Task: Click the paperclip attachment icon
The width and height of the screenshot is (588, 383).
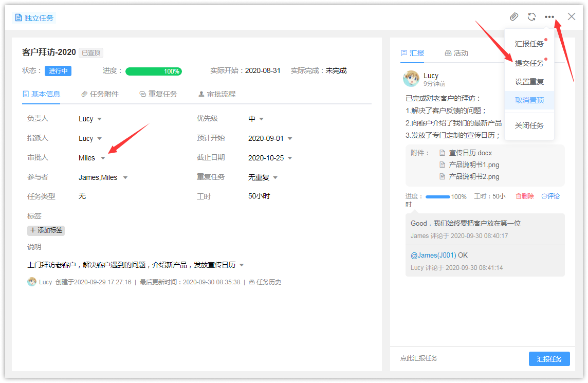Action: (514, 17)
